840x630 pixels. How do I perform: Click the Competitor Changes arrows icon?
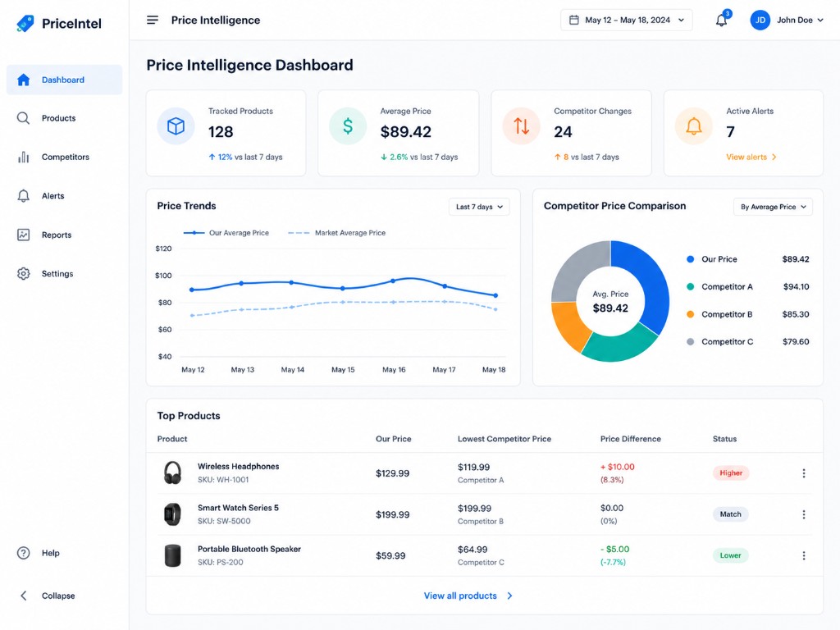[521, 126]
